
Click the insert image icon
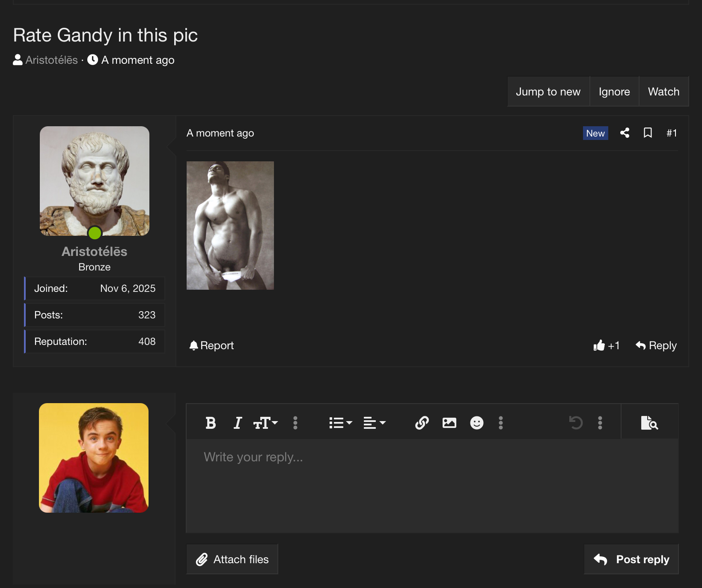(449, 423)
